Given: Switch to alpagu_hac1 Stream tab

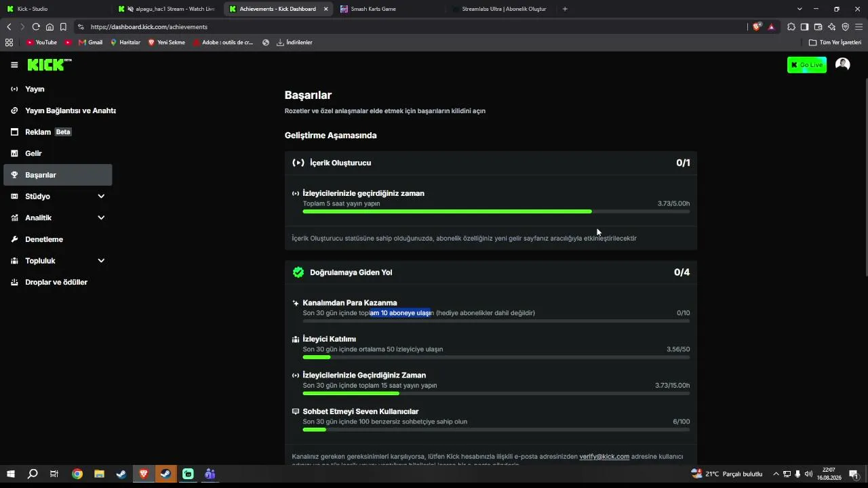Looking at the screenshot, I should [x=166, y=9].
